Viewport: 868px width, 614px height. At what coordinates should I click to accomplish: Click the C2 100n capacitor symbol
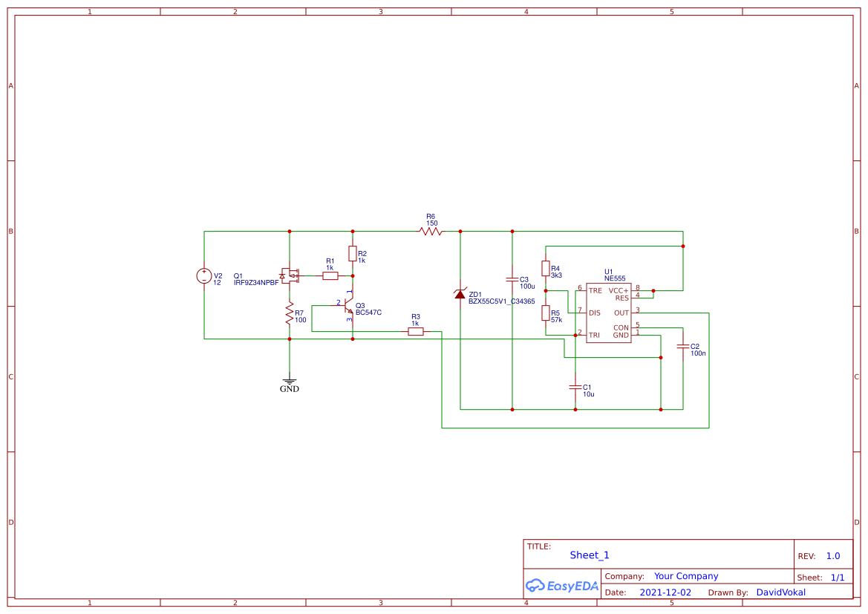[682, 347]
